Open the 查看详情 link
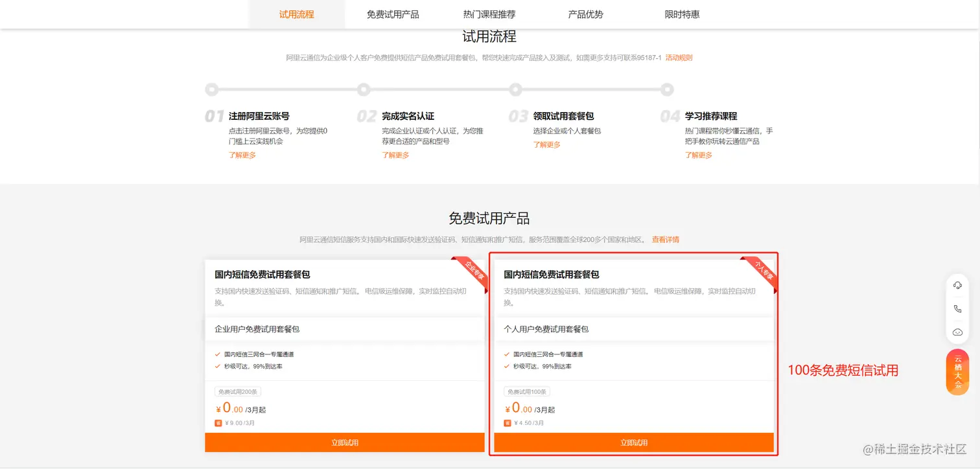The width and height of the screenshot is (980, 469). [x=666, y=240]
